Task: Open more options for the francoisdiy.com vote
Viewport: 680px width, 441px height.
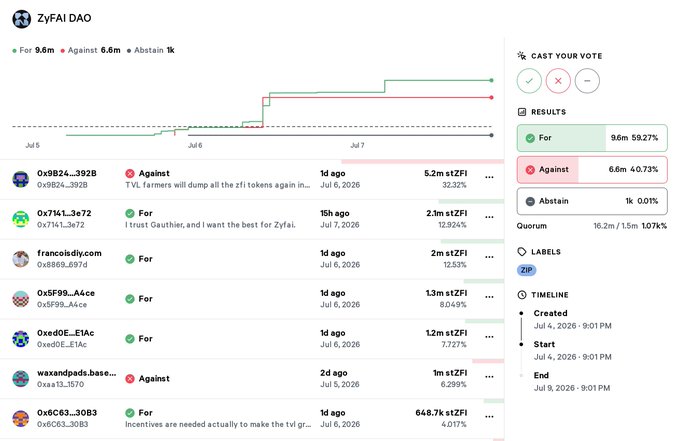Action: (x=489, y=257)
